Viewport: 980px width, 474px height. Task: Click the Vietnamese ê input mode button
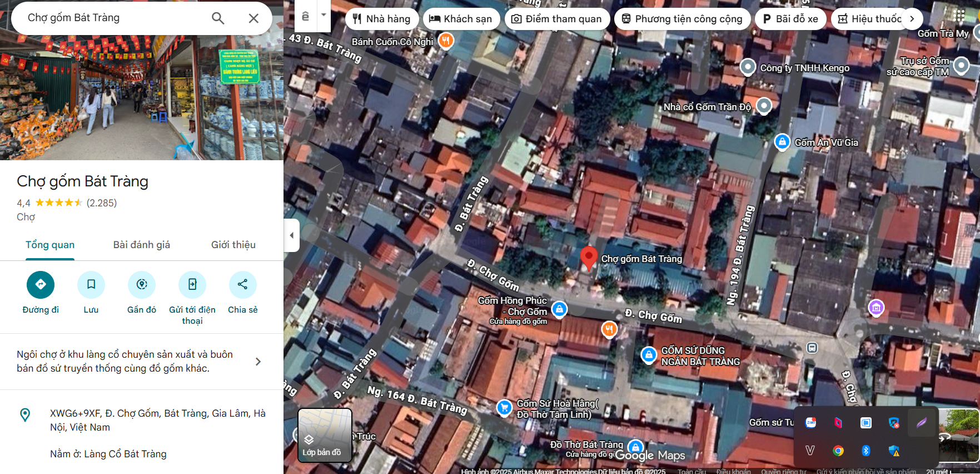click(305, 16)
